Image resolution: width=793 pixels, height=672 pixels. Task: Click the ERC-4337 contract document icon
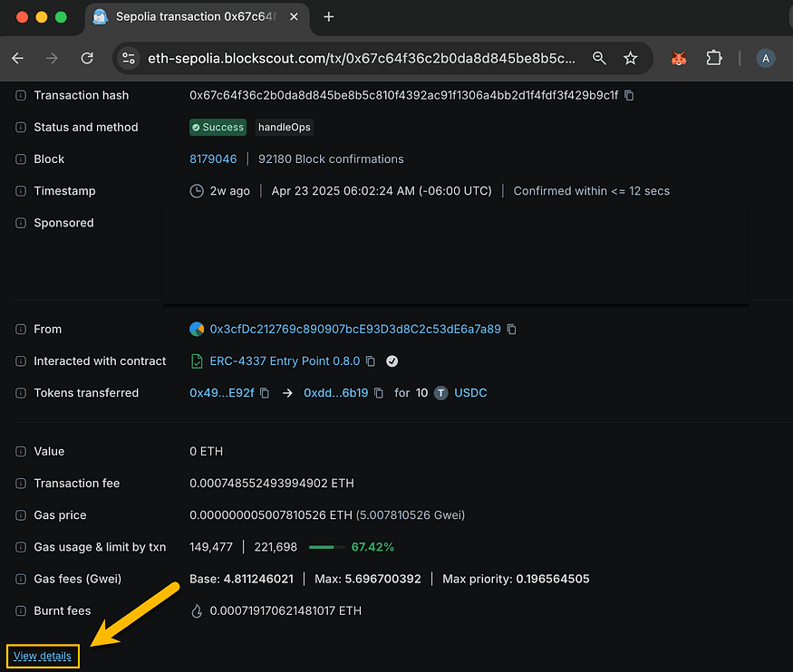pyautogui.click(x=197, y=361)
